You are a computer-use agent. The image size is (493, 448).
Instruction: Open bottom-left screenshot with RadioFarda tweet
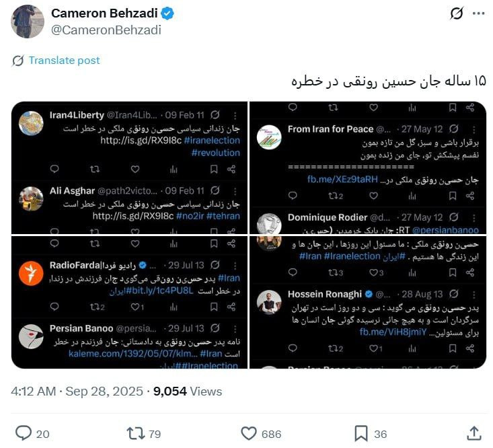(x=129, y=302)
